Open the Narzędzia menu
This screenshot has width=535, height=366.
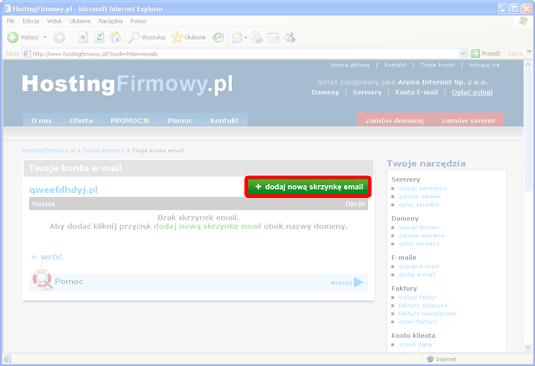(110, 21)
